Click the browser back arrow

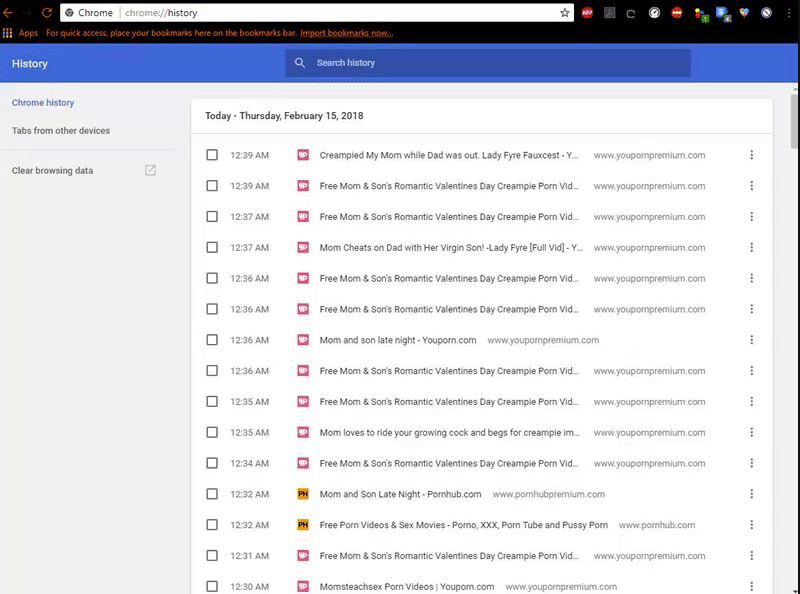click(x=8, y=13)
